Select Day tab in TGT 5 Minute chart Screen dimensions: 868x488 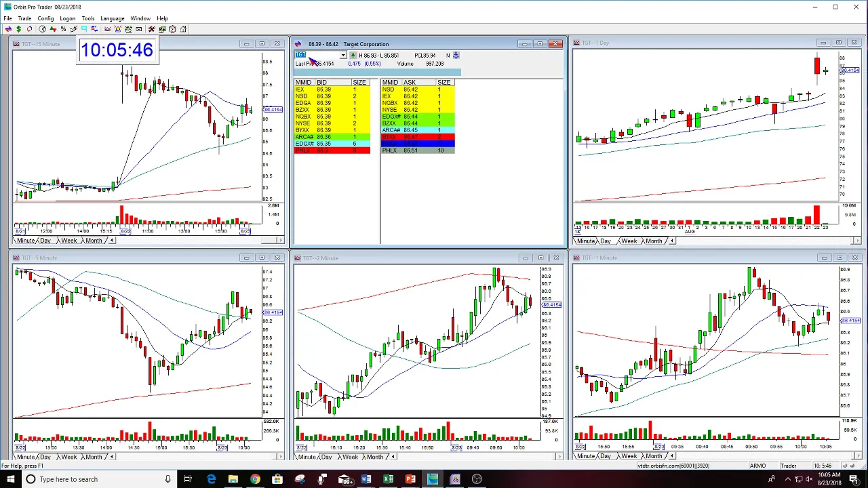(45, 457)
